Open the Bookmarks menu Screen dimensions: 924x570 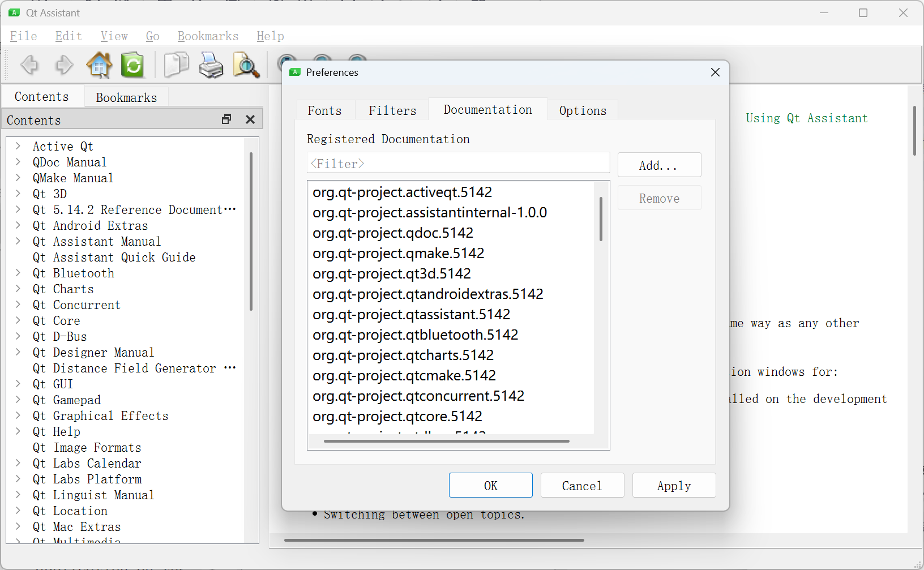click(x=208, y=36)
